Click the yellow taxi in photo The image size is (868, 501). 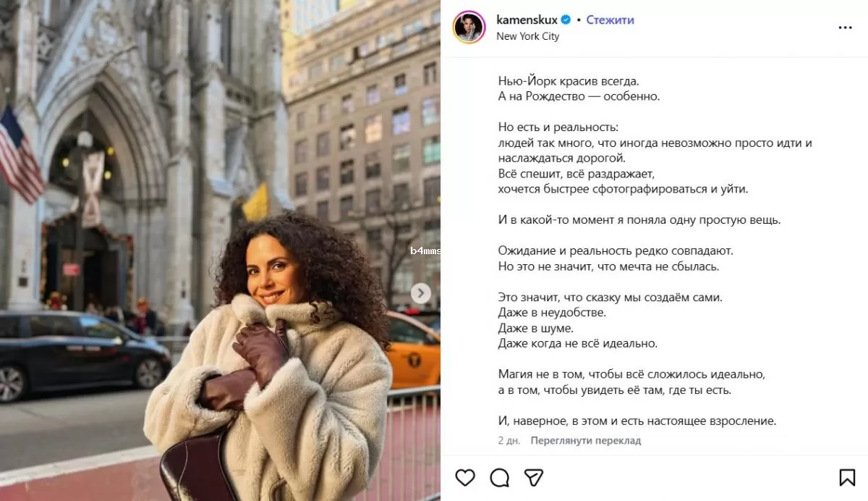pyautogui.click(x=413, y=349)
